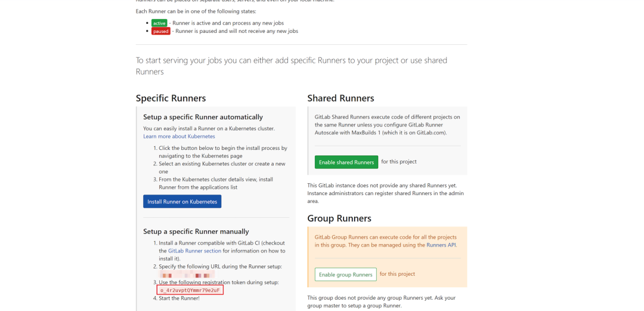Click 'Click the button below to begin' step
Viewport: 644px width, 311px height.
(223, 152)
